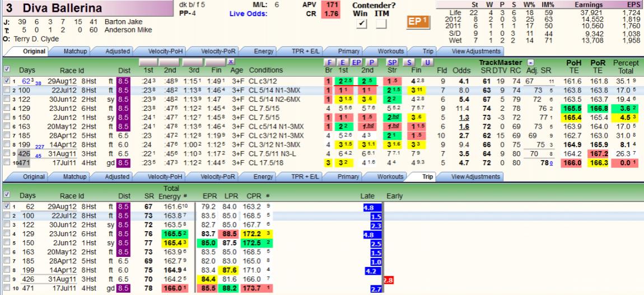Open Primary tab in lower tab row
Screen dimensions: 644x295
[x=348, y=177]
